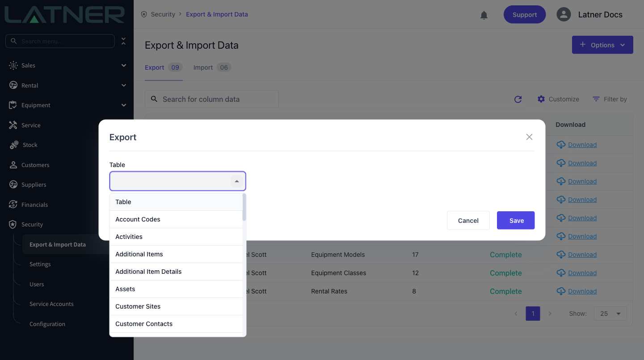The width and height of the screenshot is (644, 360).
Task: Click the Service tools icon
Action: (13, 125)
